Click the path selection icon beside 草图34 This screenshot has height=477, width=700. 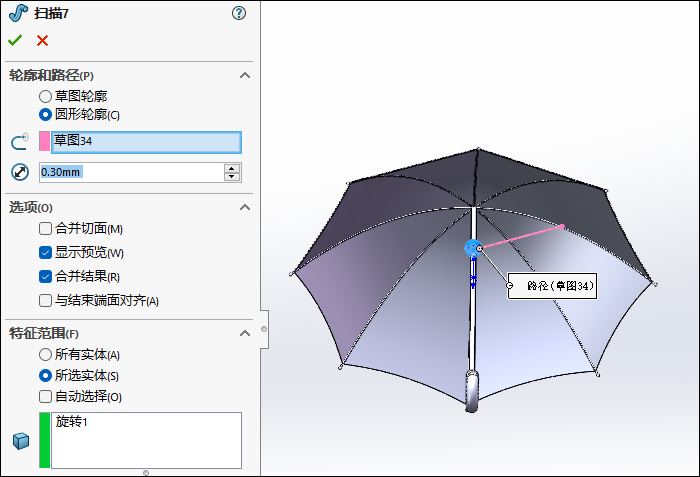[x=20, y=142]
